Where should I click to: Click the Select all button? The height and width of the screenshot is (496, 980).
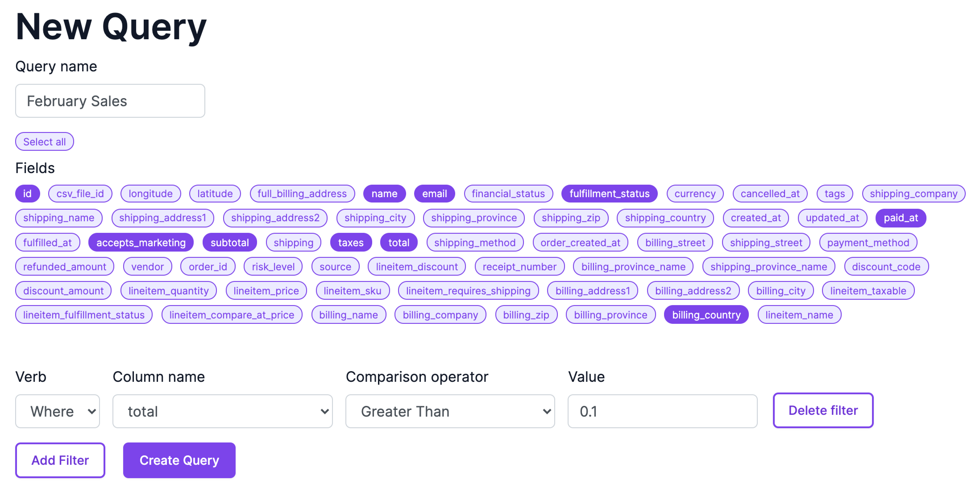44,142
